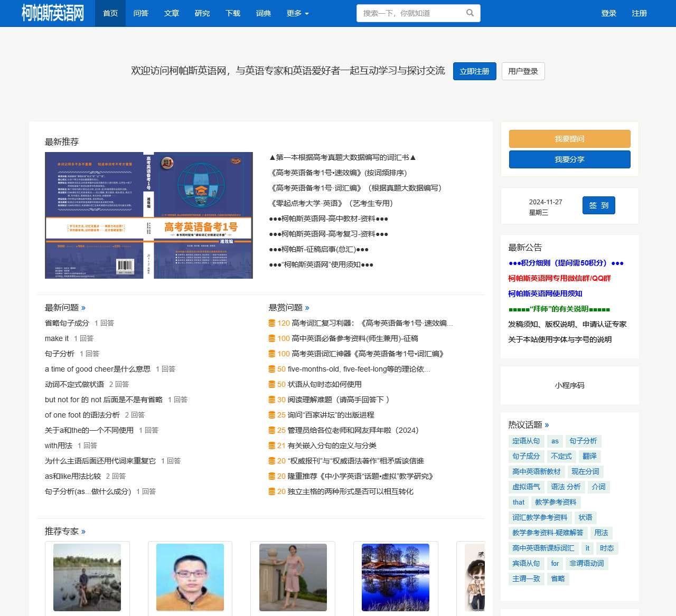Click bounty icon beside 权威报刊 question
This screenshot has width=676, height=616.
pyautogui.click(x=271, y=461)
